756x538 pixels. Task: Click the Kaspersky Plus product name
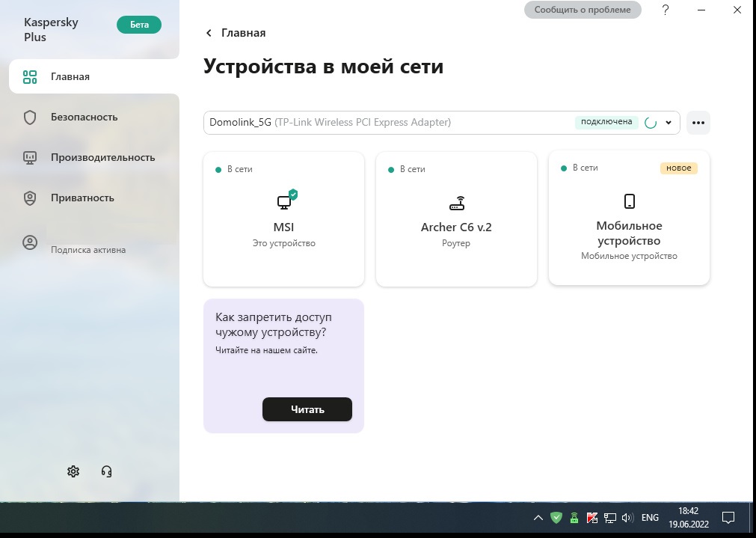51,29
